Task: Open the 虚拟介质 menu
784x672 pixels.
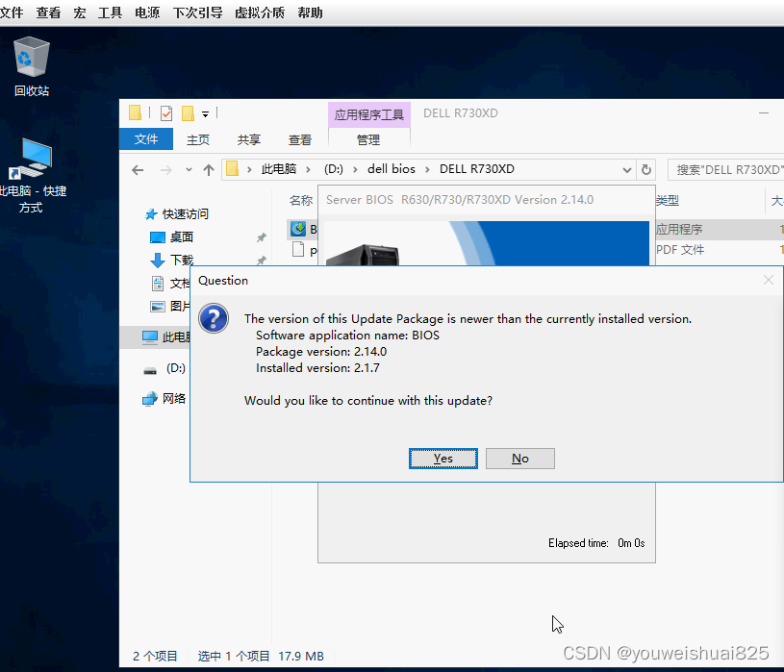Action: click(x=260, y=12)
